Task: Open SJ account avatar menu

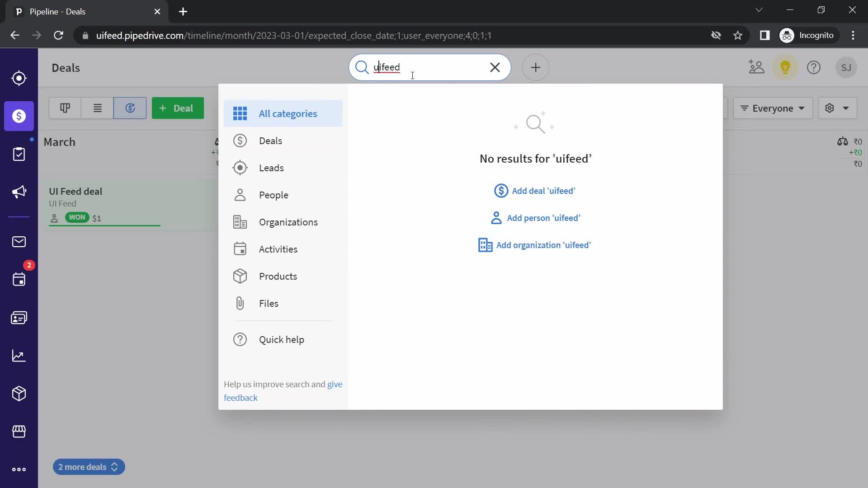Action: coord(846,67)
